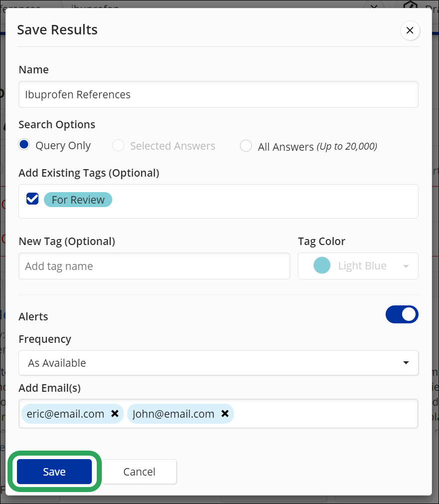
Task: Click the Name input field
Action: (219, 94)
